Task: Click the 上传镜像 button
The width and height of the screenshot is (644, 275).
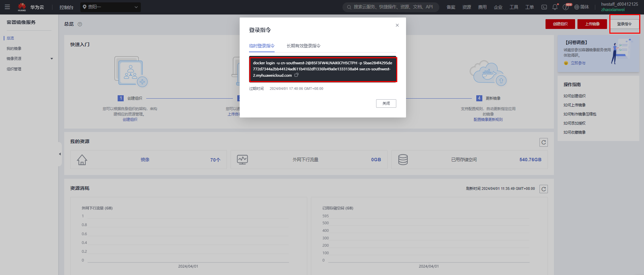Action: 592,24
